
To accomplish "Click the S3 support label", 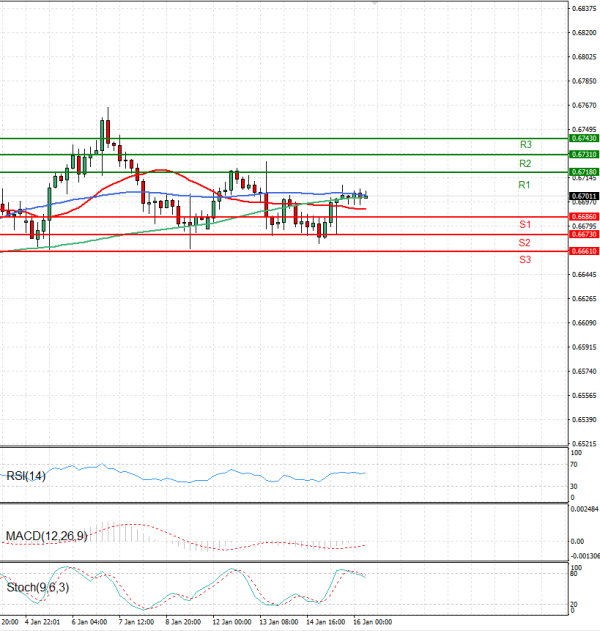I will (524, 259).
